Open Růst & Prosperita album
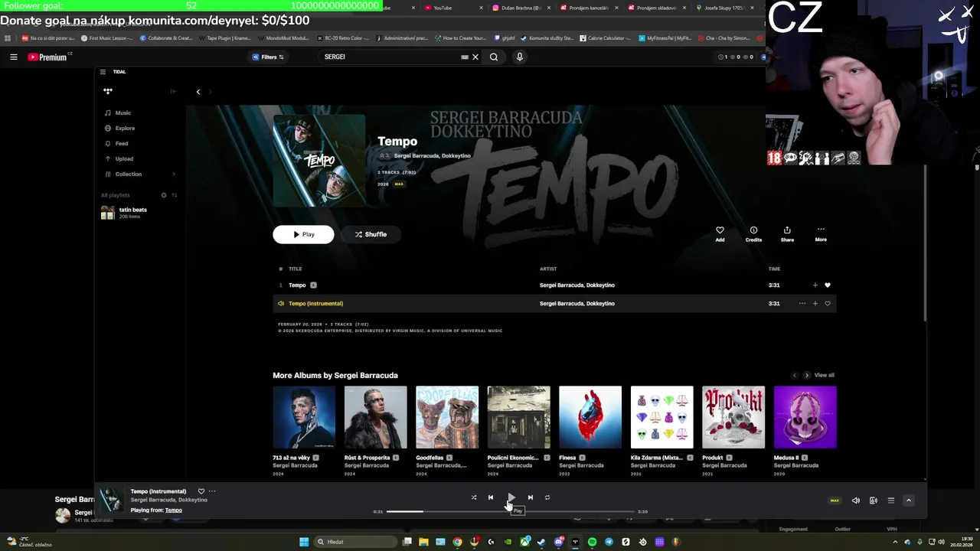This screenshot has height=551, width=980. pyautogui.click(x=375, y=417)
